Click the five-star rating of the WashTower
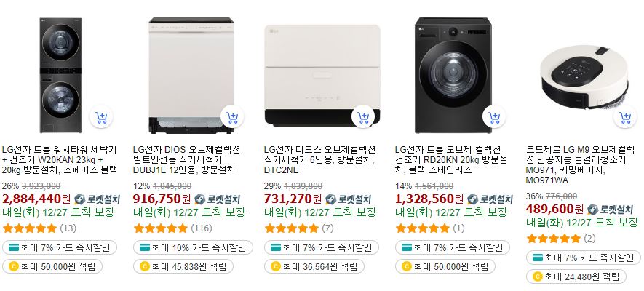Screen dimensions: 644x291 [30, 228]
